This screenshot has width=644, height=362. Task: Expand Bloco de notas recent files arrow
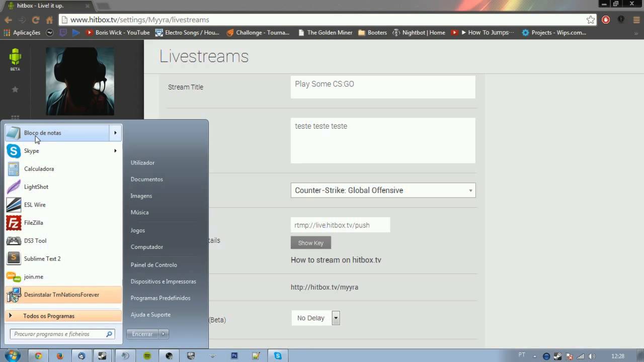point(115,133)
